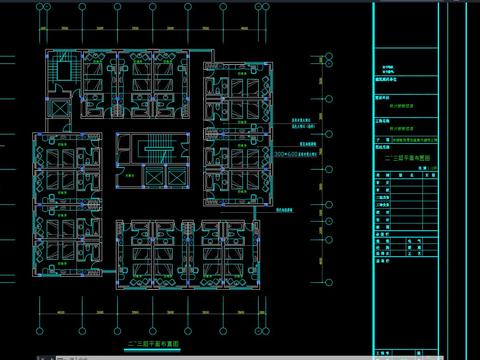480x360 pixels.
Task: Select the right elevator of the central pair
Action: point(176,176)
